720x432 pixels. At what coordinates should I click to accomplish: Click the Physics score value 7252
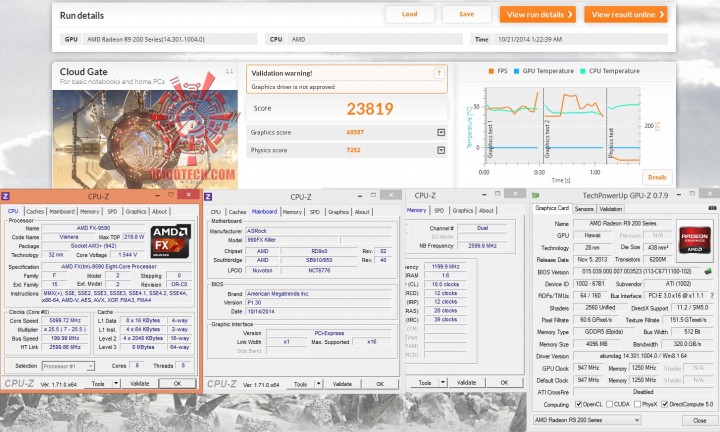353,150
